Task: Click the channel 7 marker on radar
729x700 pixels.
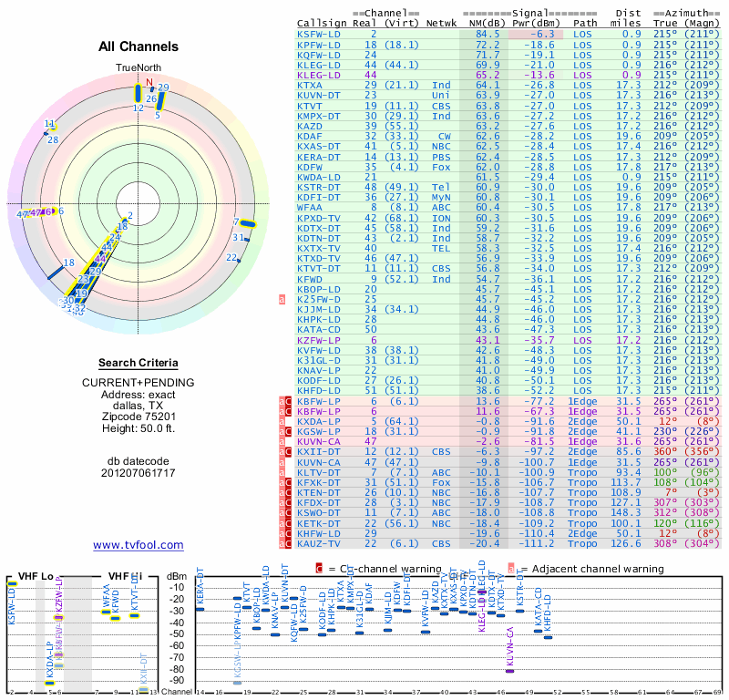Action: [246, 222]
